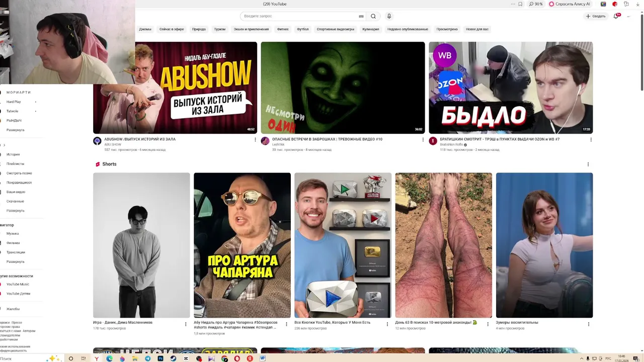Click Спросить Алису AI button
The height and width of the screenshot is (362, 644).
click(570, 4)
